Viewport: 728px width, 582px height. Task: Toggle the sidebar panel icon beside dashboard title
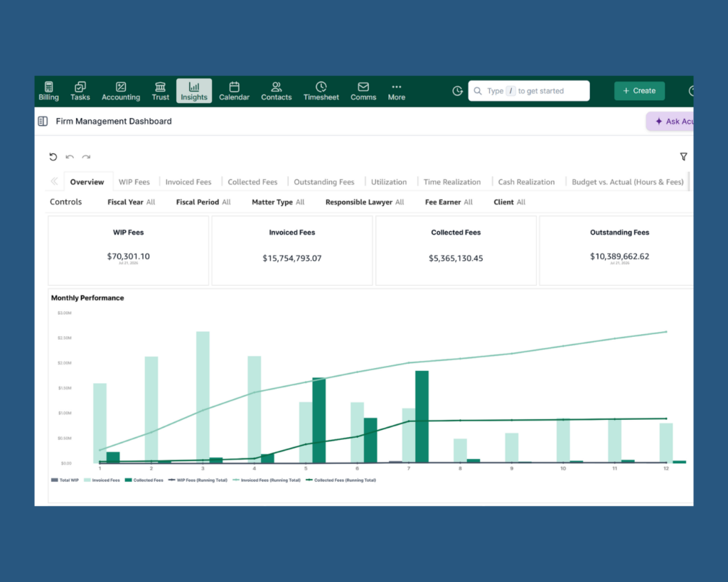pos(43,121)
